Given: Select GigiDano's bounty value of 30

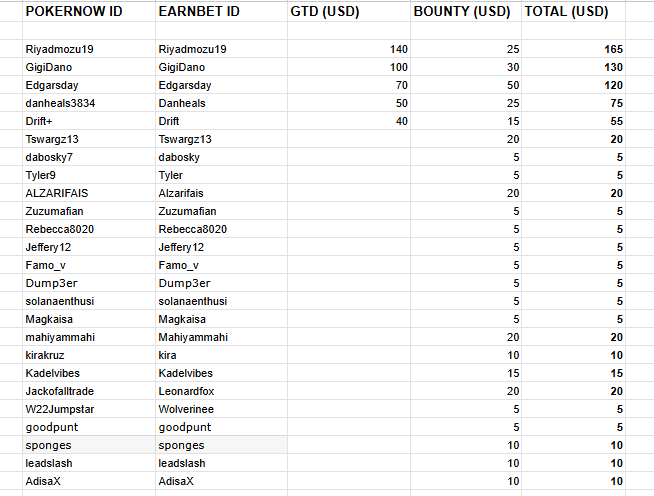Looking at the screenshot, I should click(x=467, y=67).
